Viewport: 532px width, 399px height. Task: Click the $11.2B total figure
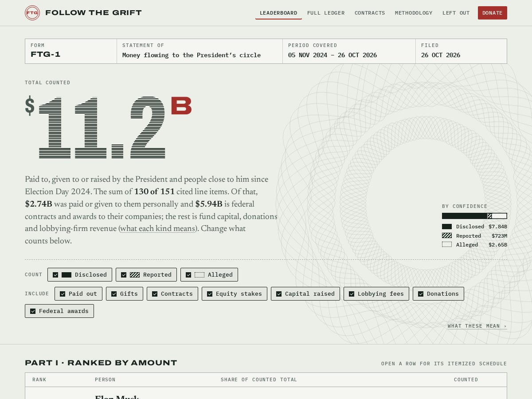(108, 127)
